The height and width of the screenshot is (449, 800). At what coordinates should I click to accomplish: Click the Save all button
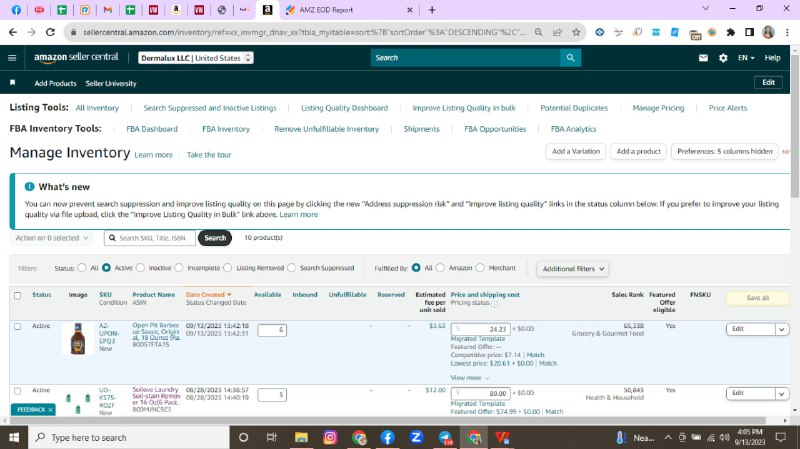758,298
